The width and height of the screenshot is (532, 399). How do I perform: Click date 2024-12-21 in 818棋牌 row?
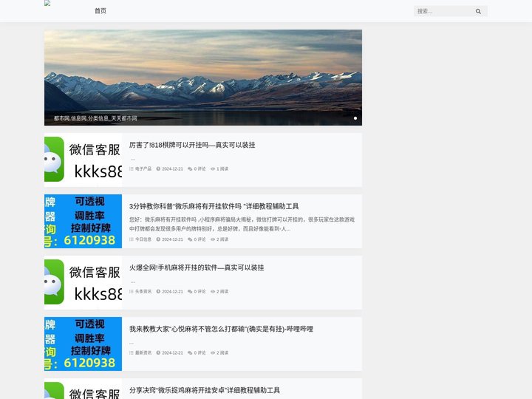tap(172, 168)
